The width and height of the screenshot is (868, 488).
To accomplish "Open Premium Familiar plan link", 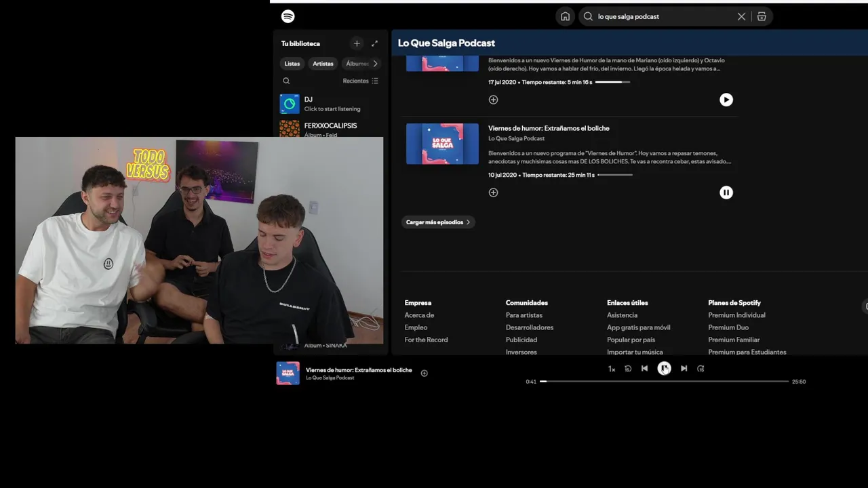I will (x=734, y=340).
